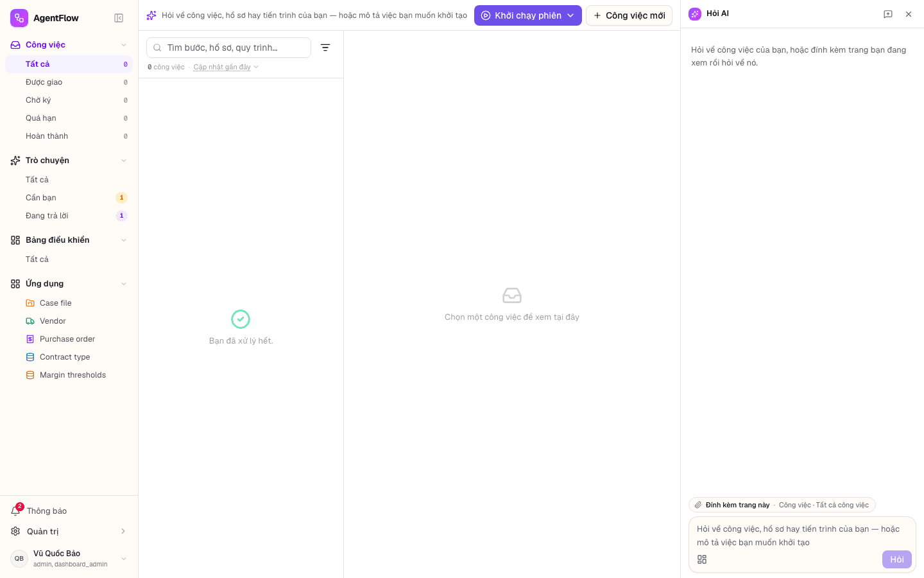This screenshot has height=578, width=924.
Task: Click the Margin thresholds database icon
Action: pyautogui.click(x=30, y=375)
